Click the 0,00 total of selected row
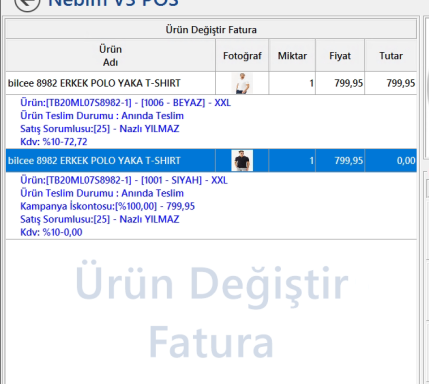This screenshot has height=384, width=429. pos(406,161)
